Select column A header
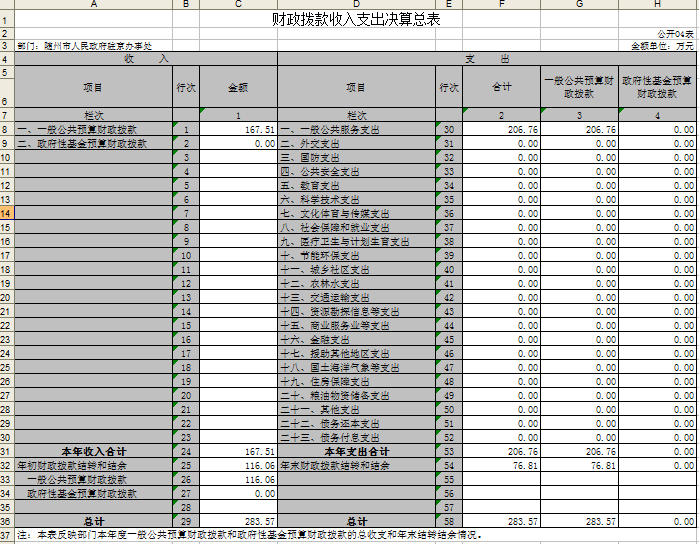 point(93,5)
